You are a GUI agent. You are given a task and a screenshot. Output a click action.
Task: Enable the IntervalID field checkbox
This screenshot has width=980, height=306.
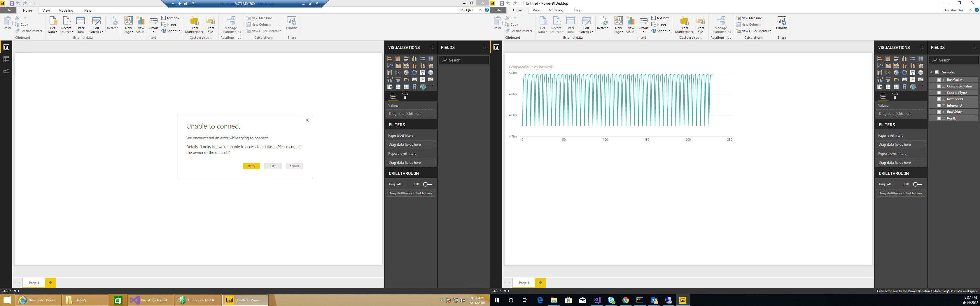tap(939, 106)
